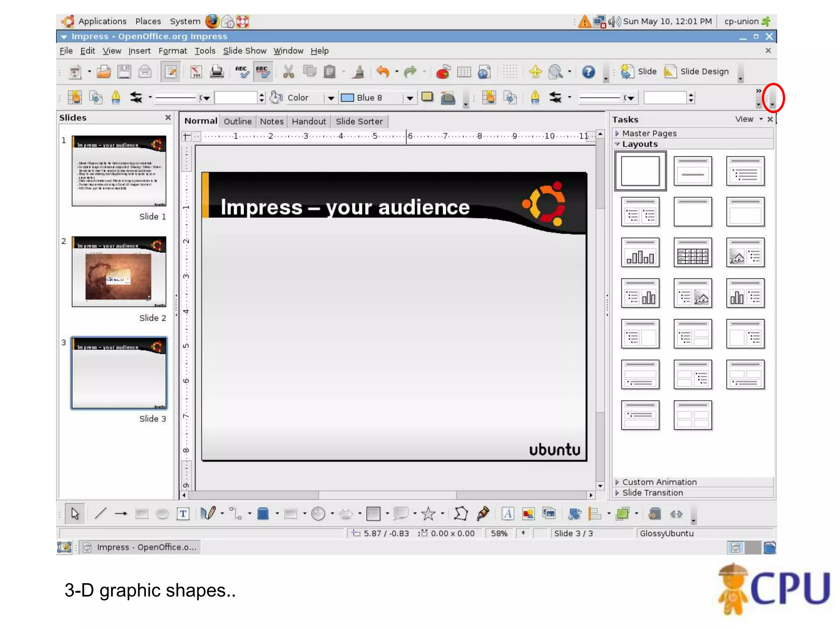Switch to the Slide Sorter tab
Screen dimensions: 840x630
click(359, 121)
